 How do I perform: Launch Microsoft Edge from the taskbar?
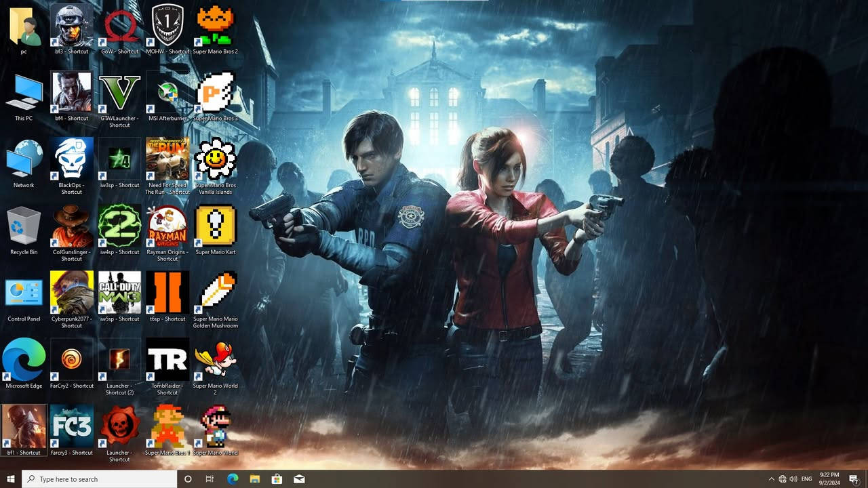point(233,479)
